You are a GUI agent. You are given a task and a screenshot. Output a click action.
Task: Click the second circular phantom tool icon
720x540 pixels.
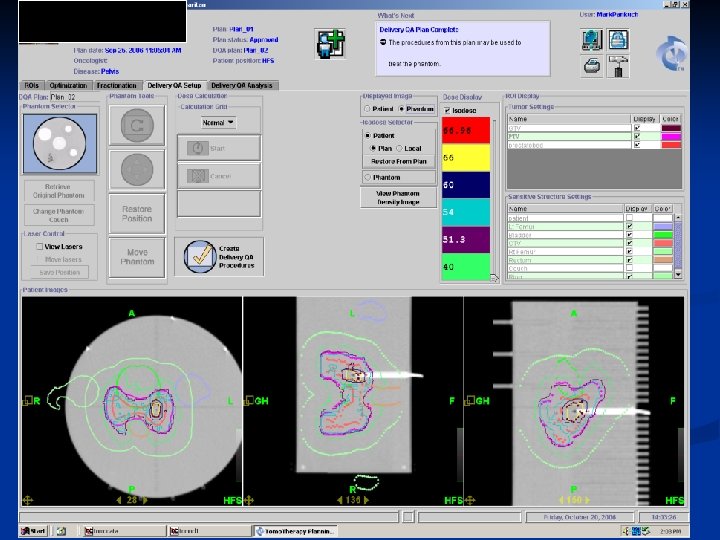tap(137, 169)
